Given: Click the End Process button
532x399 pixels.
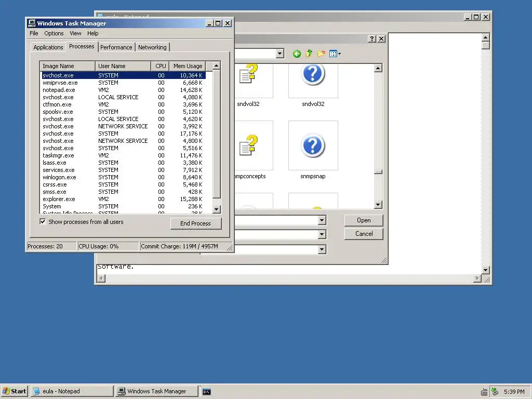Looking at the screenshot, I should coord(196,223).
